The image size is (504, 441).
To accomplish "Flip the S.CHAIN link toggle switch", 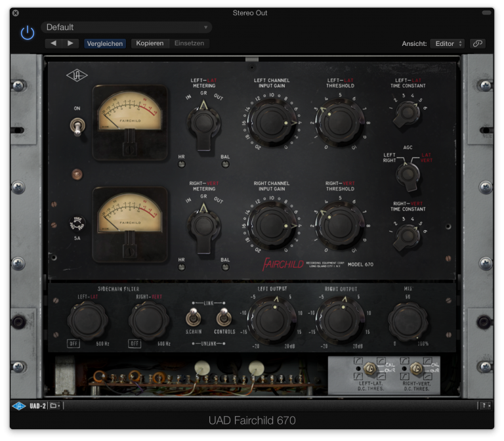I will coord(194,318).
